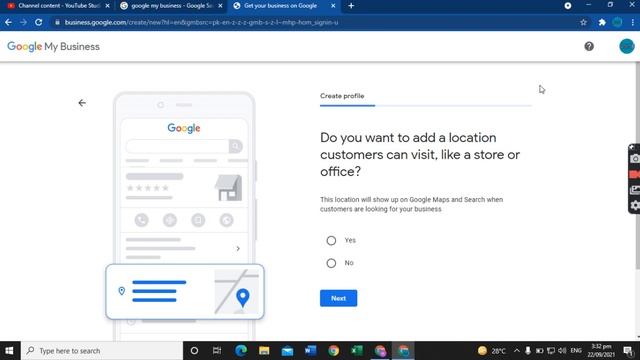
Task: Open the Mail app from the taskbar
Action: (287, 351)
